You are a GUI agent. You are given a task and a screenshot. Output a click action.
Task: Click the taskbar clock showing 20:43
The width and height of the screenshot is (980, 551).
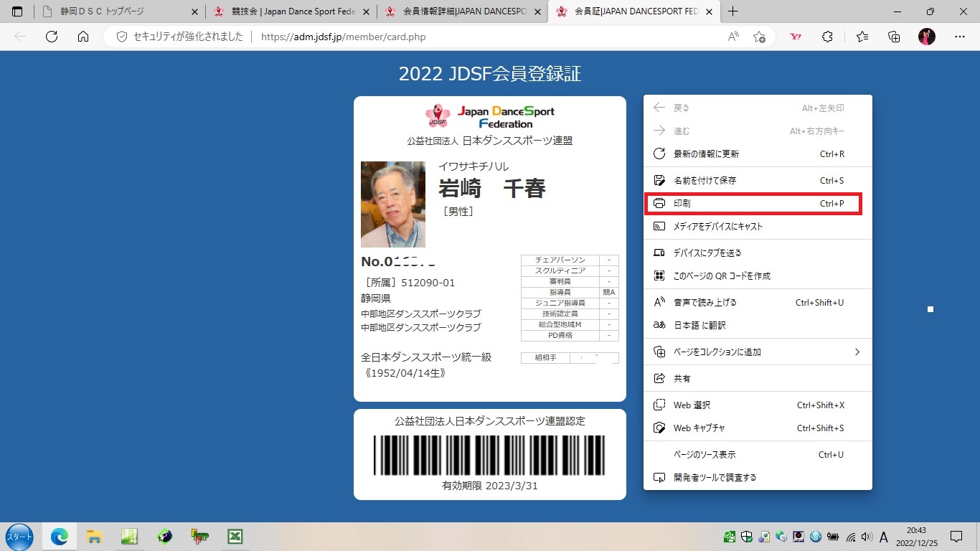pyautogui.click(x=916, y=531)
